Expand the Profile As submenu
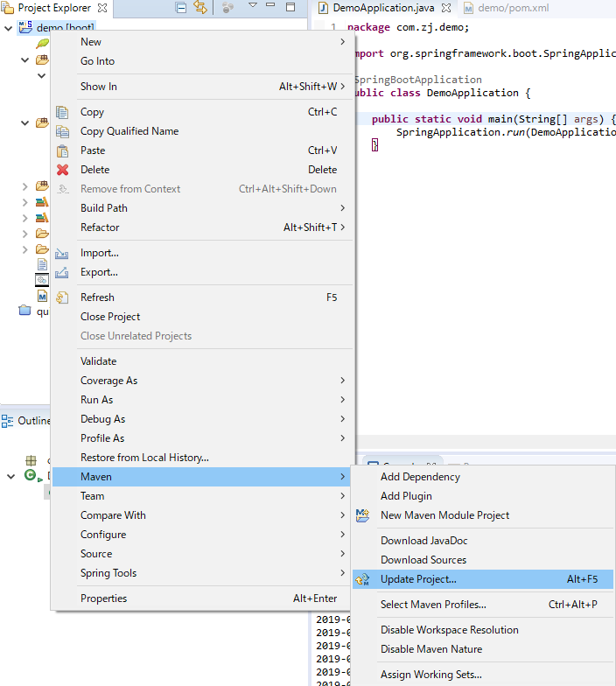The width and height of the screenshot is (616, 686). [x=203, y=438]
